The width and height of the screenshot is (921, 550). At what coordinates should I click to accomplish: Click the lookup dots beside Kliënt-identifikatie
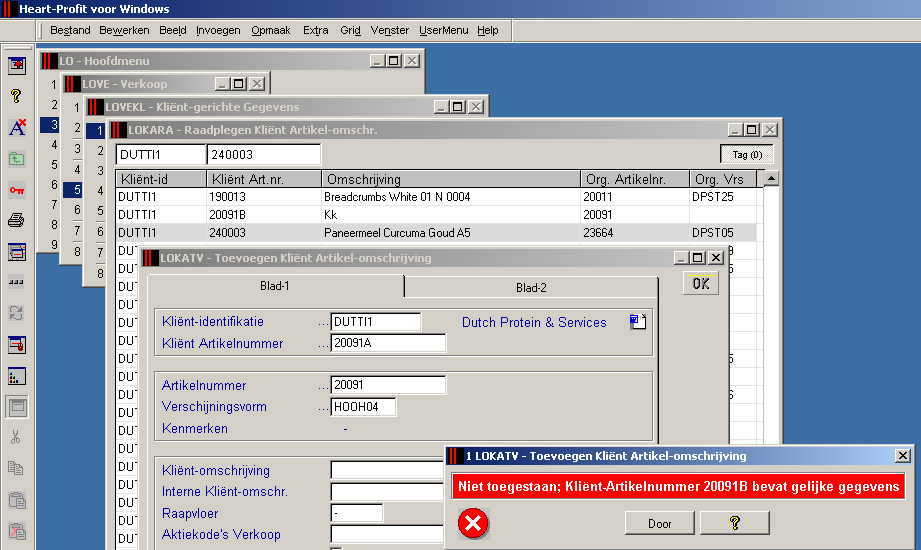[x=323, y=323]
